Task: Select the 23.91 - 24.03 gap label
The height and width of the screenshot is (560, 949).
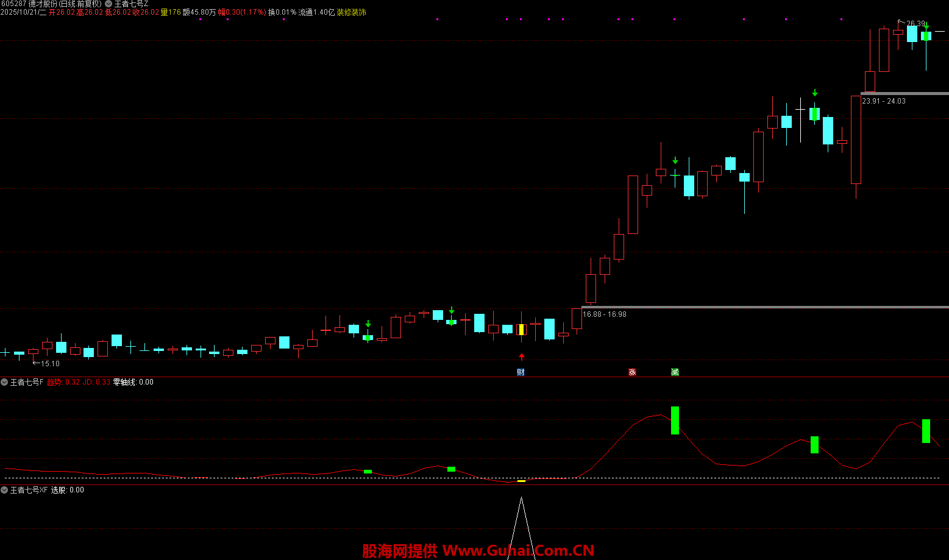Action: [883, 101]
